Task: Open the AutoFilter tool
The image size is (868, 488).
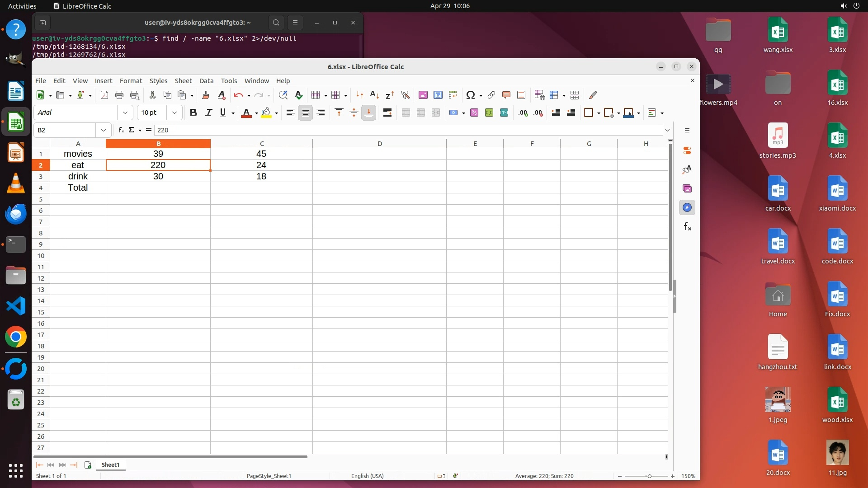Action: coord(405,95)
